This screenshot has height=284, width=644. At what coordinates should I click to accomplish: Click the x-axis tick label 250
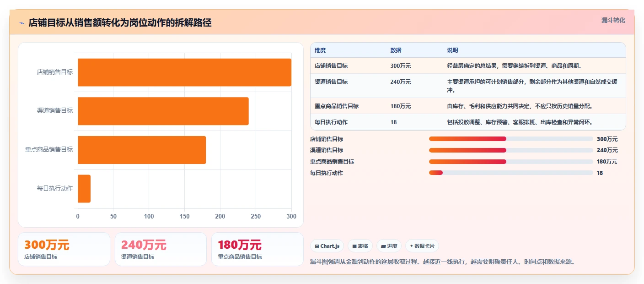[256, 217]
